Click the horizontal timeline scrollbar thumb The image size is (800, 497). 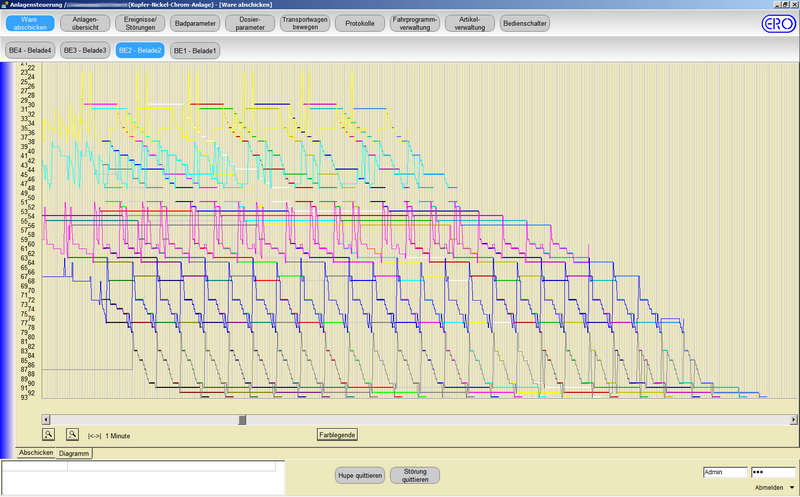coord(242,419)
